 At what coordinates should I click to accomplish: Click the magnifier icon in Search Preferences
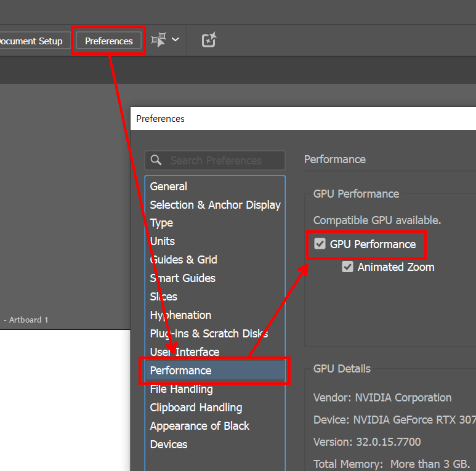[156, 160]
